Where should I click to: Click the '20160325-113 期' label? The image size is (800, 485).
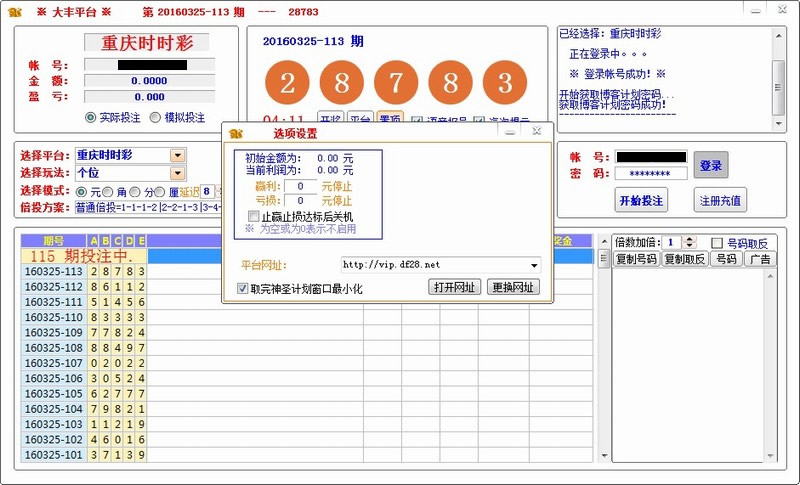(x=313, y=41)
